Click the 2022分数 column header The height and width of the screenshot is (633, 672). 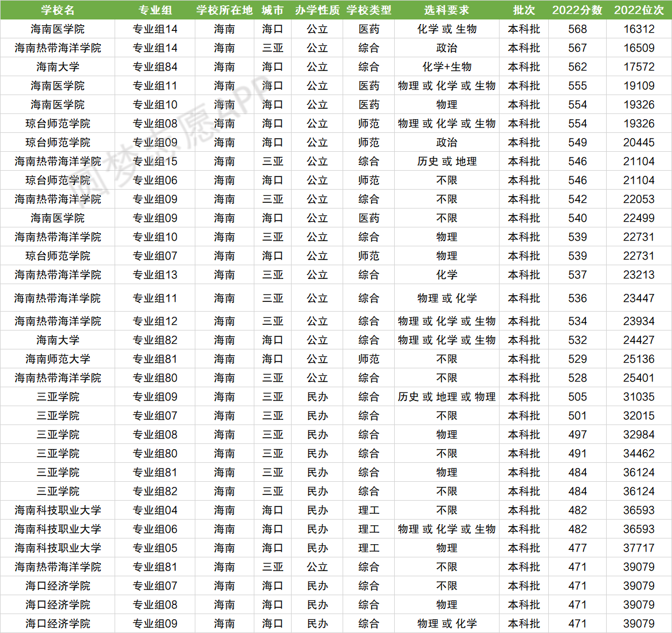click(x=577, y=10)
